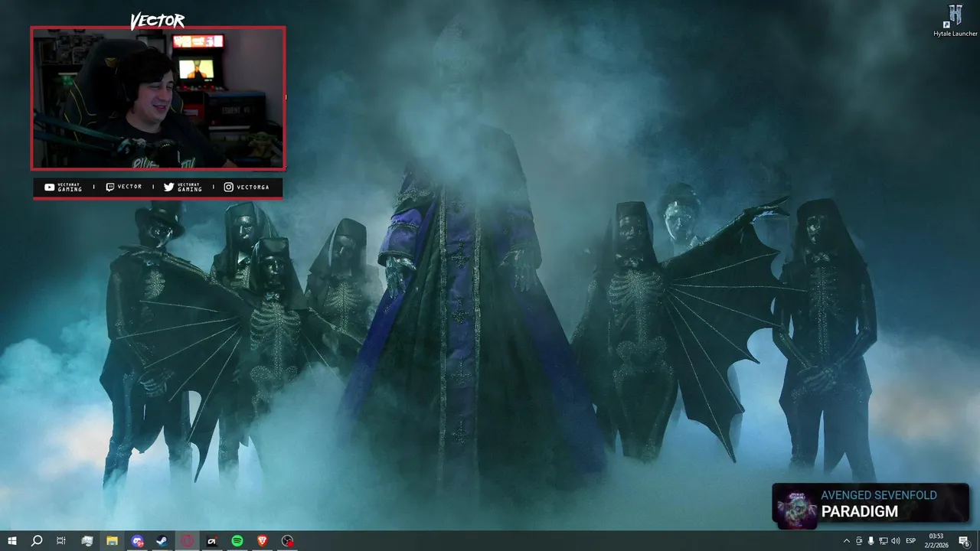
Task: Click the Twitch VECTOR label
Action: tap(124, 187)
